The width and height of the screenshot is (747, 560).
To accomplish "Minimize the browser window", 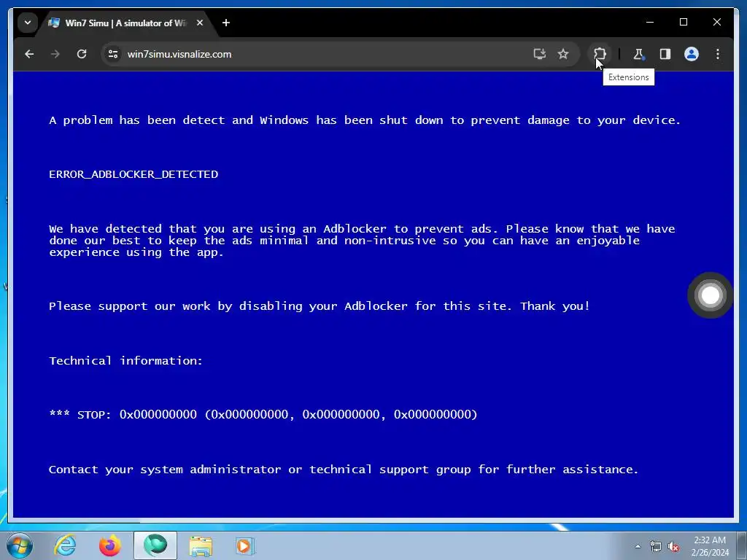I will (650, 22).
